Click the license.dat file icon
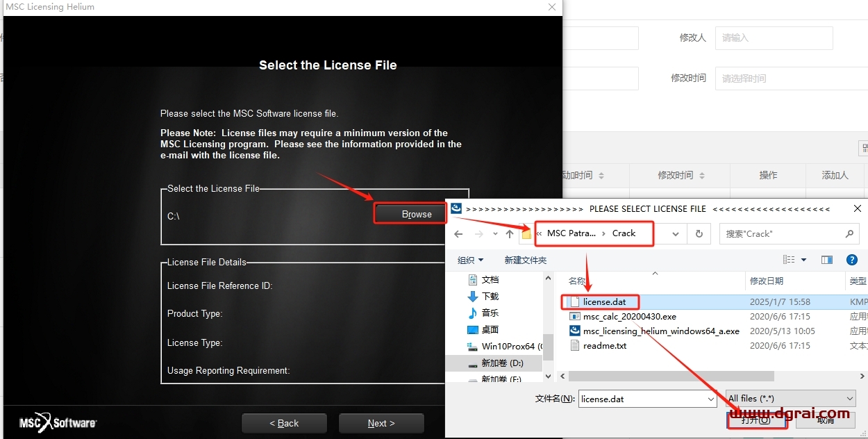The width and height of the screenshot is (868, 439). tap(574, 302)
